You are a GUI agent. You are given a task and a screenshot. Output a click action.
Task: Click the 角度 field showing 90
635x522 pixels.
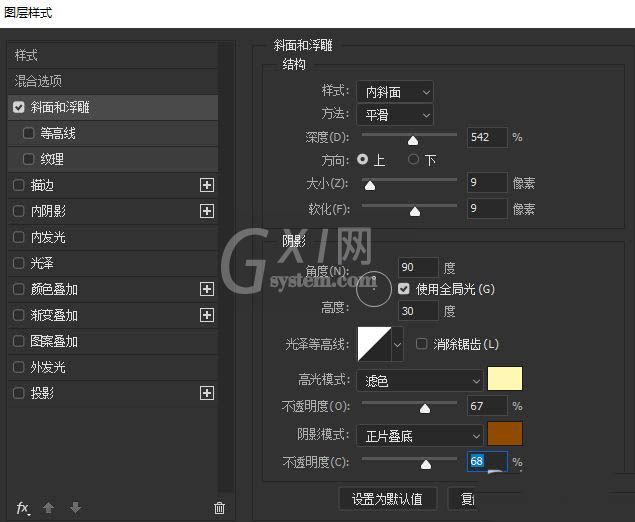click(x=418, y=267)
